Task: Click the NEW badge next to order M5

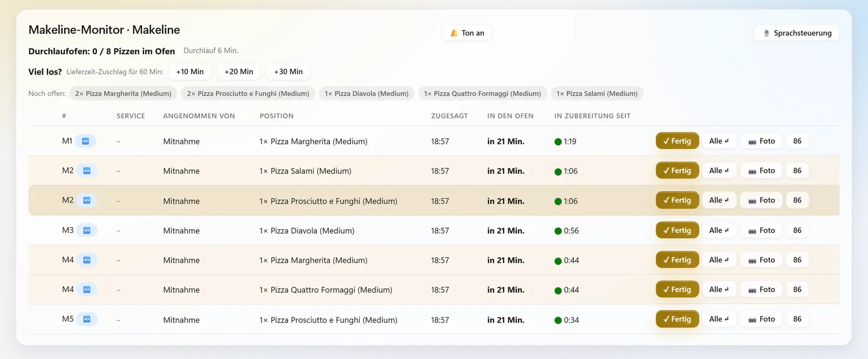Action: (x=87, y=319)
